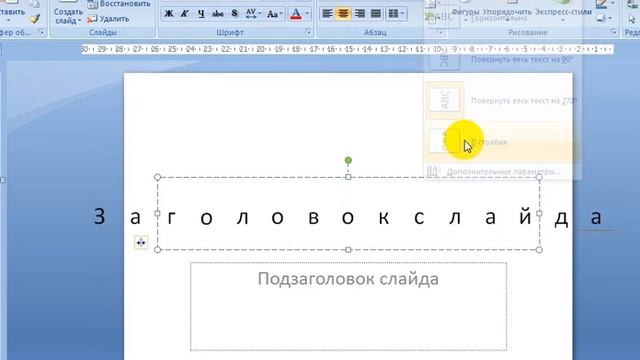
Task: Open Clipboard group dialog launcher
Action: [x=41, y=32]
